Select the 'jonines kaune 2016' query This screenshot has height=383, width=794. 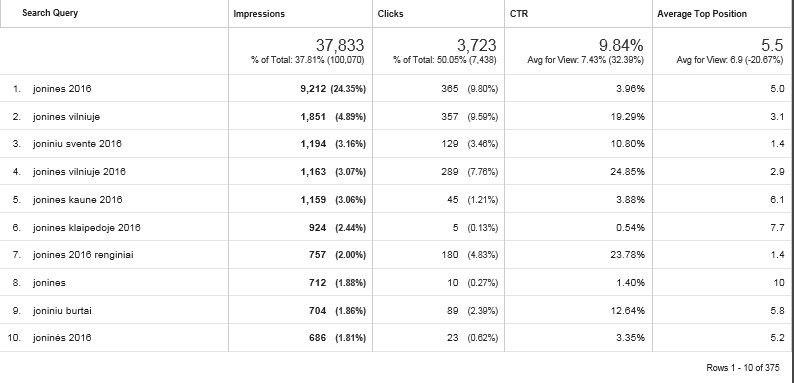pyautogui.click(x=77, y=200)
